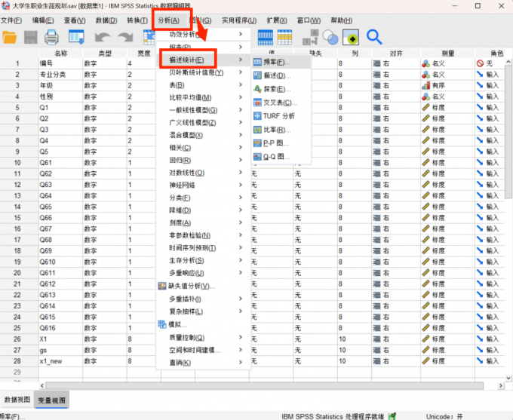The width and height of the screenshot is (513, 420).
Task: Click the role 无 icon for row 编号
Action: [480, 64]
